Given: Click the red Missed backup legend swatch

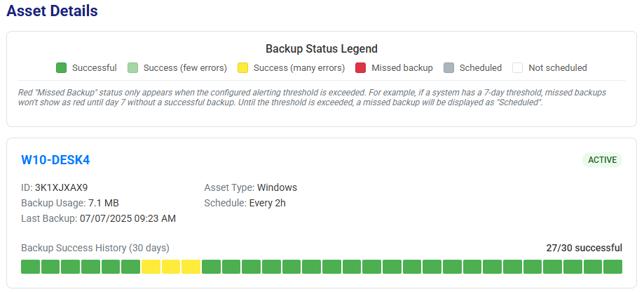Looking at the screenshot, I should pos(361,68).
